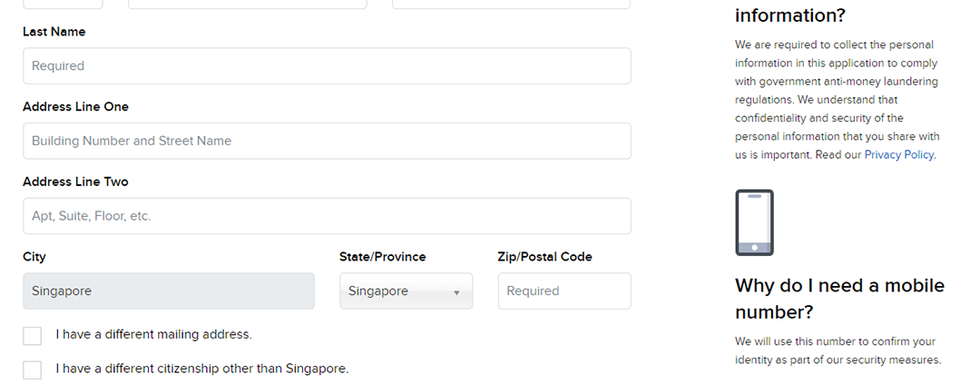Focus the Last Name input field
Viewport: 980px width, 384px height.
[327, 66]
